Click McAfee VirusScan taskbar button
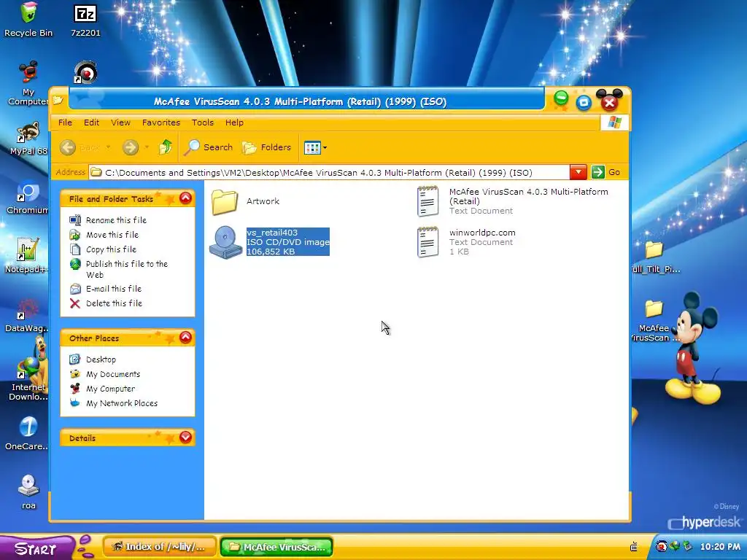 (276, 547)
